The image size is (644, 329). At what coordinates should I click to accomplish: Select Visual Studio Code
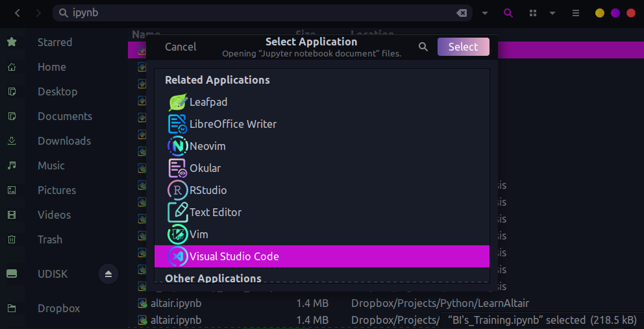tap(322, 256)
